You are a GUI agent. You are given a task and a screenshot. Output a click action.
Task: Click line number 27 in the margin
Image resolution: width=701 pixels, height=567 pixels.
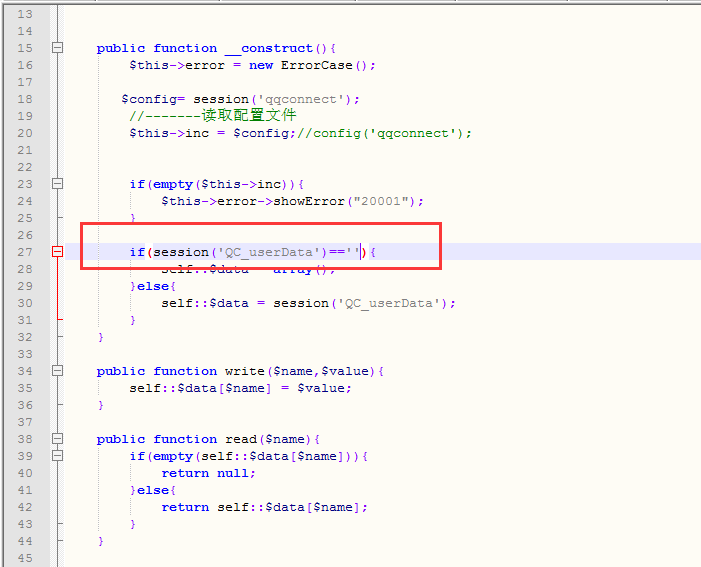[25, 252]
